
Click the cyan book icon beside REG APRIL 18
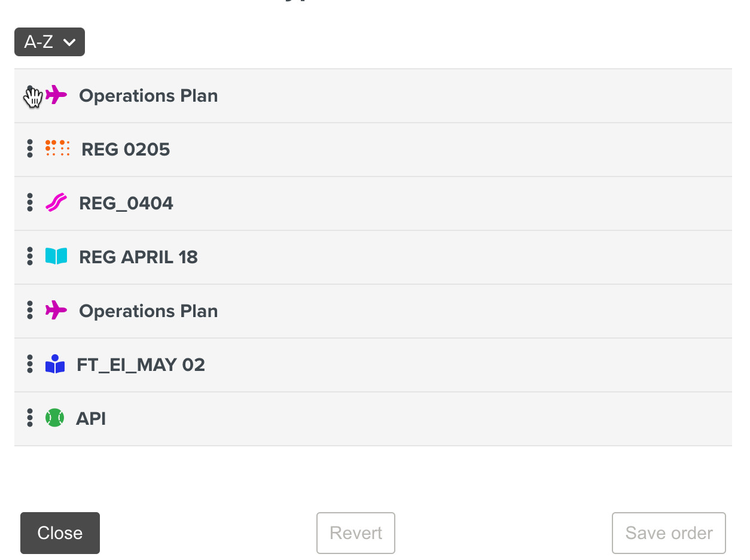coord(56,257)
